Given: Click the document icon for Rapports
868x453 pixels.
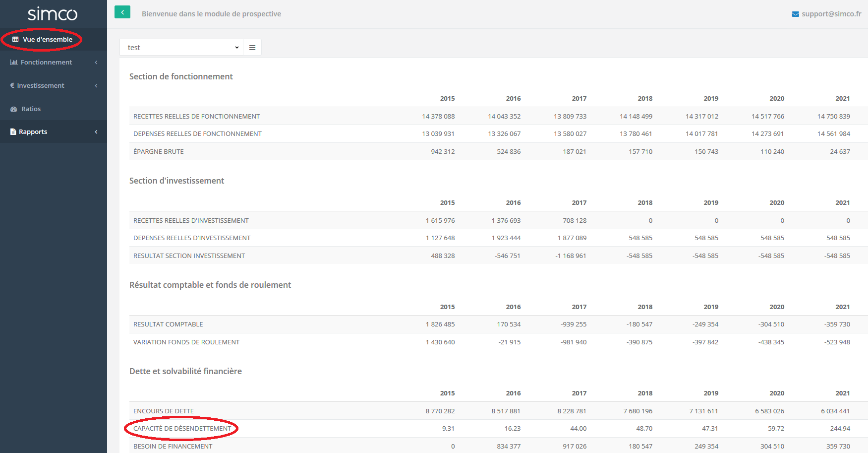Looking at the screenshot, I should click(x=13, y=132).
